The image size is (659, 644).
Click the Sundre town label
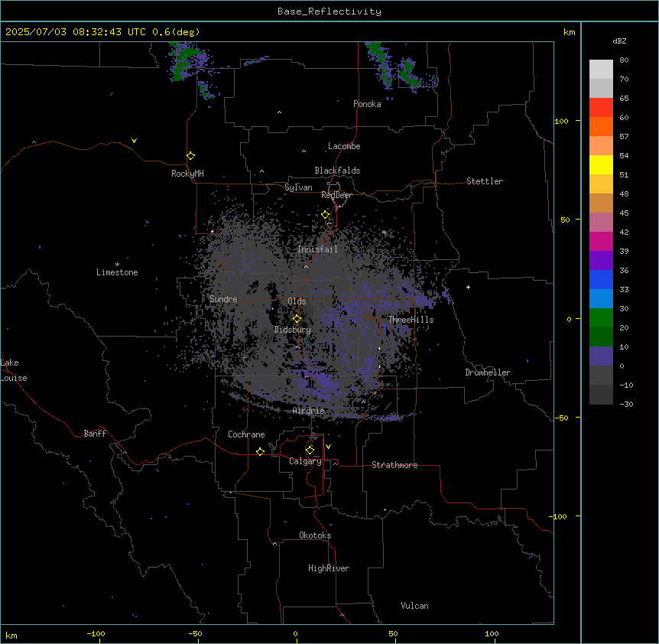pyautogui.click(x=223, y=299)
